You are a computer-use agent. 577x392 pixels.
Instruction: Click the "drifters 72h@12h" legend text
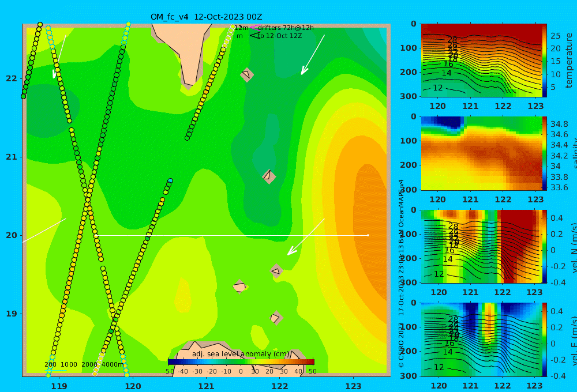pos(286,28)
